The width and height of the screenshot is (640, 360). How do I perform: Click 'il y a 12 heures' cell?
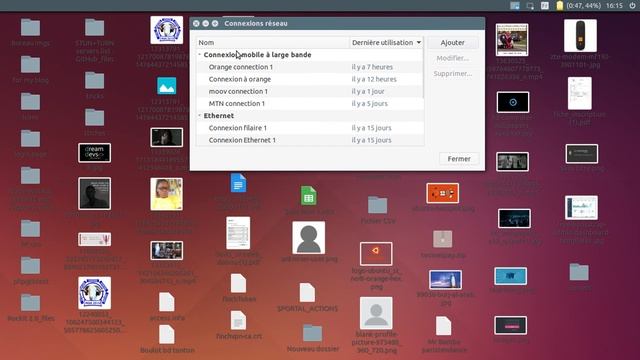point(374,79)
